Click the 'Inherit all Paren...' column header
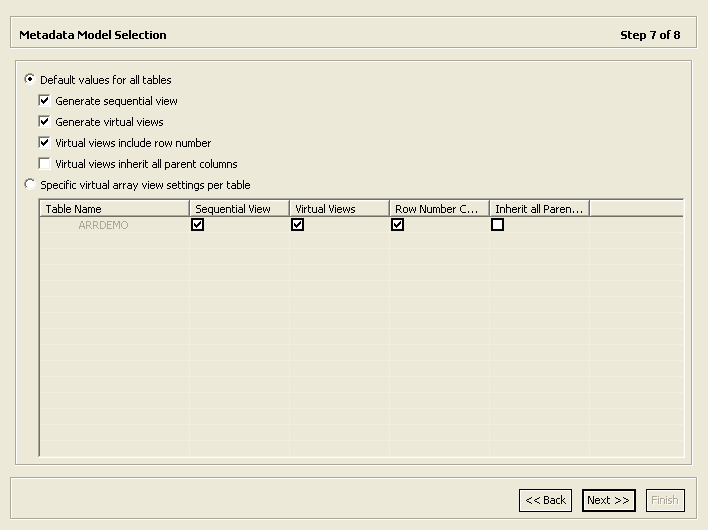 point(539,209)
